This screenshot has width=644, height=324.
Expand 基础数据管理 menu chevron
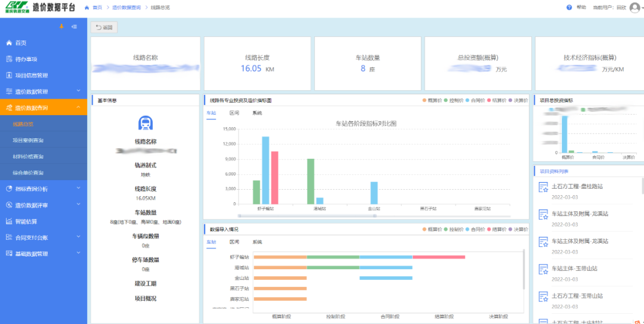tap(79, 253)
